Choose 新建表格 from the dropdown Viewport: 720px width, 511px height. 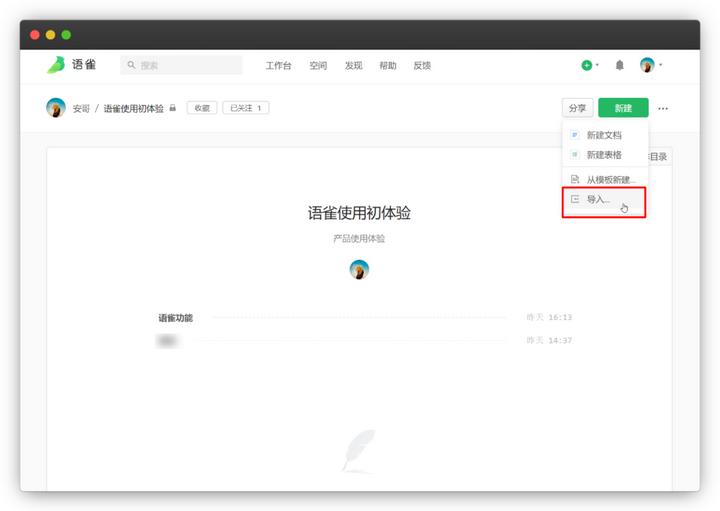pos(605,155)
